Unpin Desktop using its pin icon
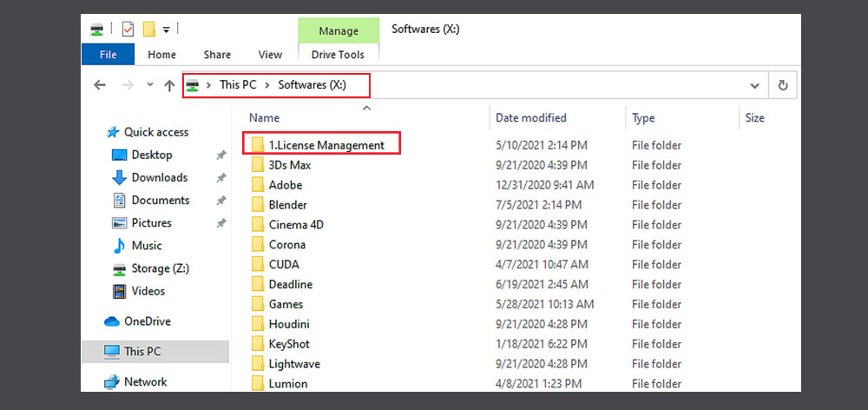The image size is (868, 410). click(220, 155)
